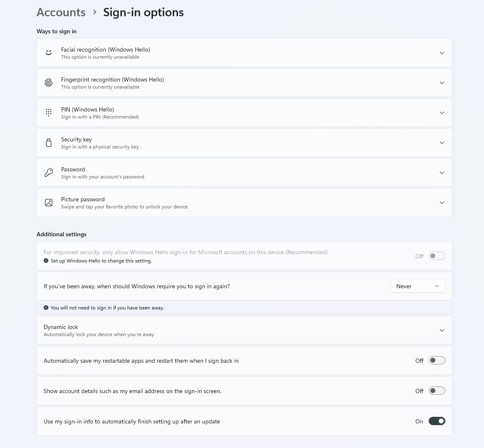Screen dimensions: 484x448
Task: Disable using sign-in info after an update
Action: pos(437,421)
